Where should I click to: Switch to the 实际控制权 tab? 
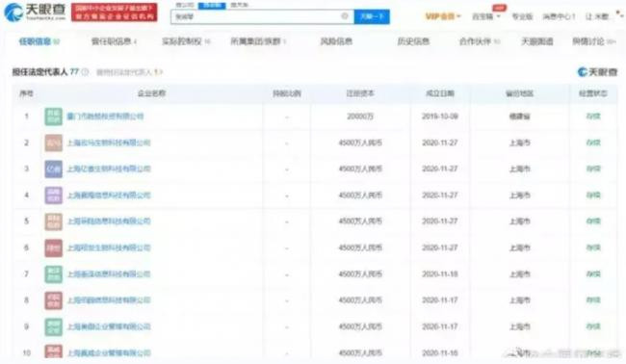[x=186, y=41]
